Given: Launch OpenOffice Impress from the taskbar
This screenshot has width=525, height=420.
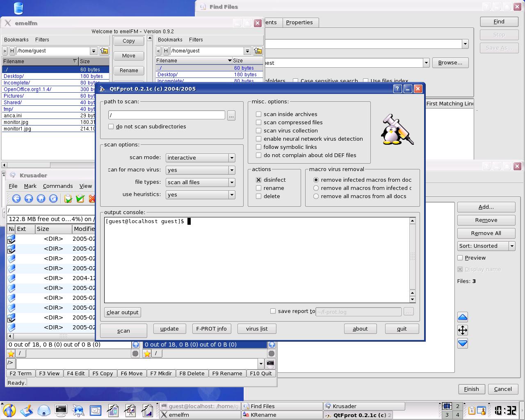Looking at the screenshot, I should [130, 410].
